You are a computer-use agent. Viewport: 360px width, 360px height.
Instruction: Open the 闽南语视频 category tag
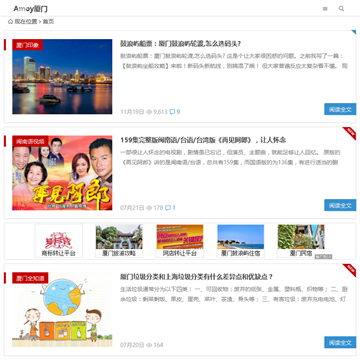point(30,141)
